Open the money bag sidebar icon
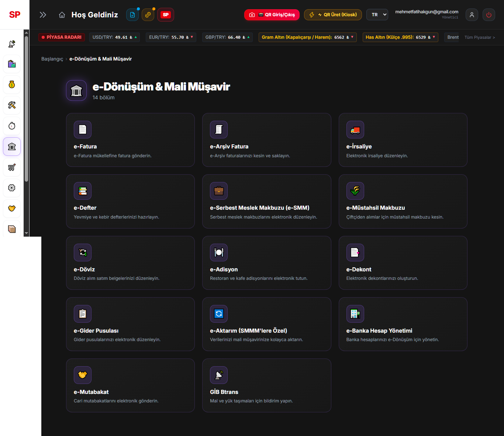Screen dimensions: 504x436 coord(12,85)
